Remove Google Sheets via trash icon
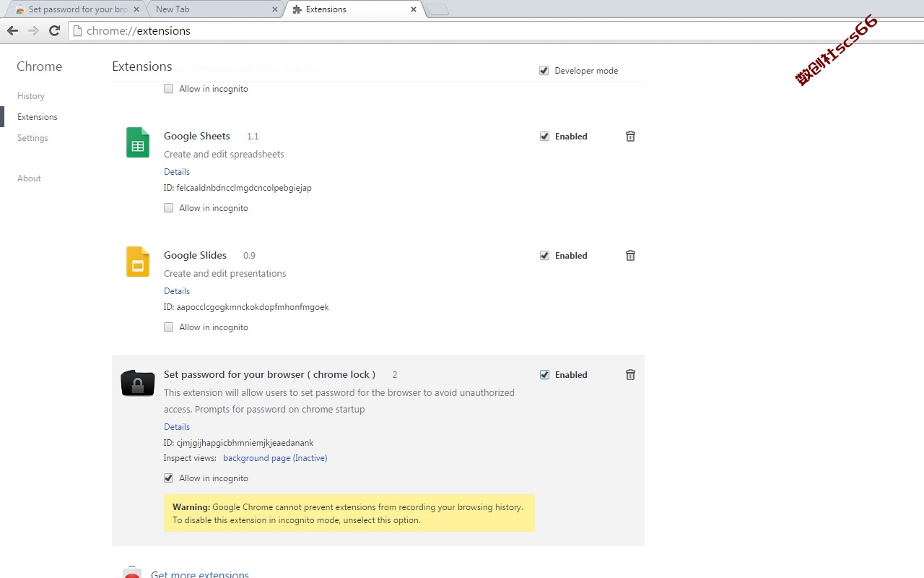The width and height of the screenshot is (924, 578). pyautogui.click(x=630, y=136)
